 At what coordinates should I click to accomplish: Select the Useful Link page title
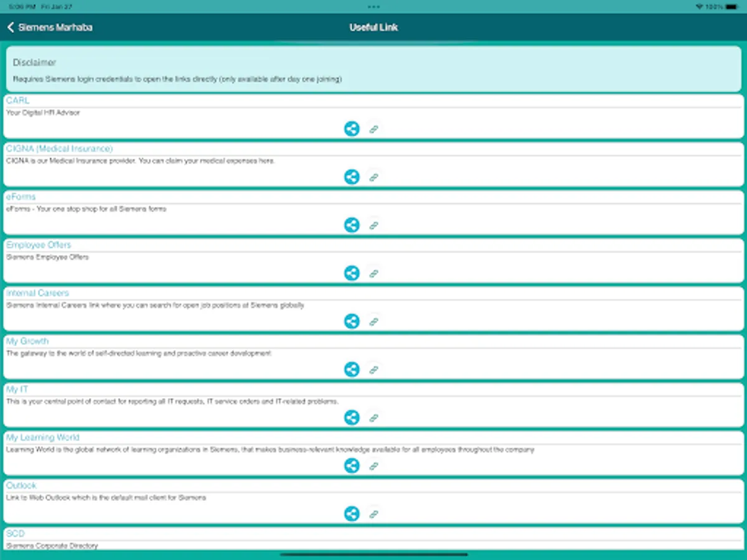[374, 27]
